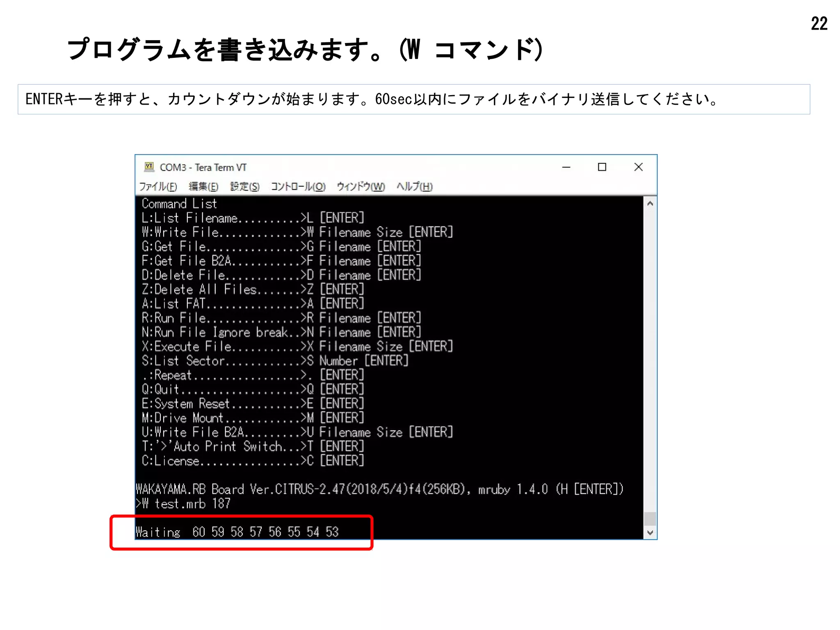This screenshot has height=630, width=840.
Task: Click the 'E:System Reset' command line
Action: 253,404
